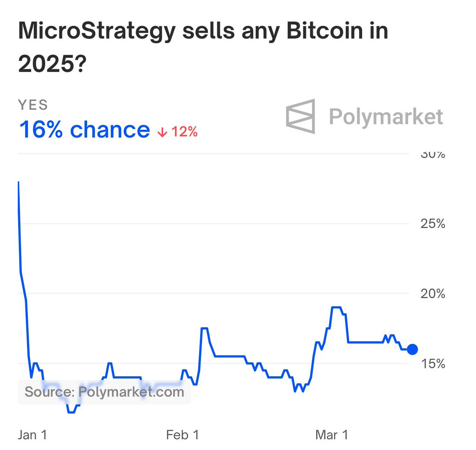The image size is (476, 450).
Task: Select the Feb 1 date label
Action: pyautogui.click(x=182, y=435)
